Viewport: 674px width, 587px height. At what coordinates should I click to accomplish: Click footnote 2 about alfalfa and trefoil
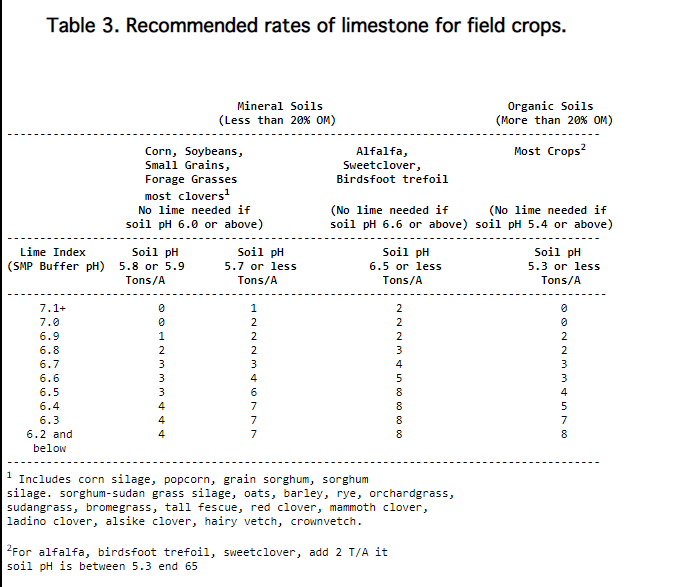[197, 558]
